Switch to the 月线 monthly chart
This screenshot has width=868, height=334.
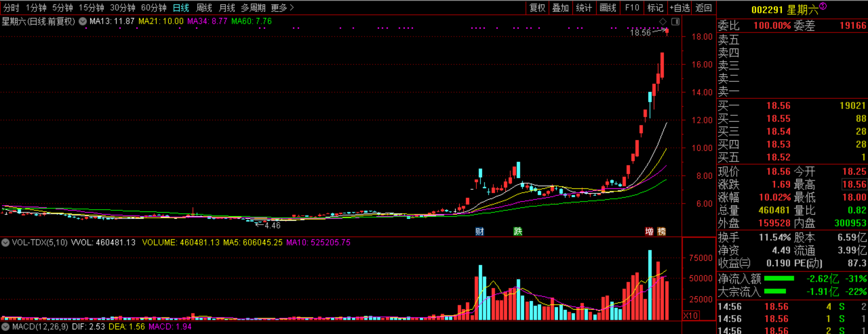coord(227,8)
